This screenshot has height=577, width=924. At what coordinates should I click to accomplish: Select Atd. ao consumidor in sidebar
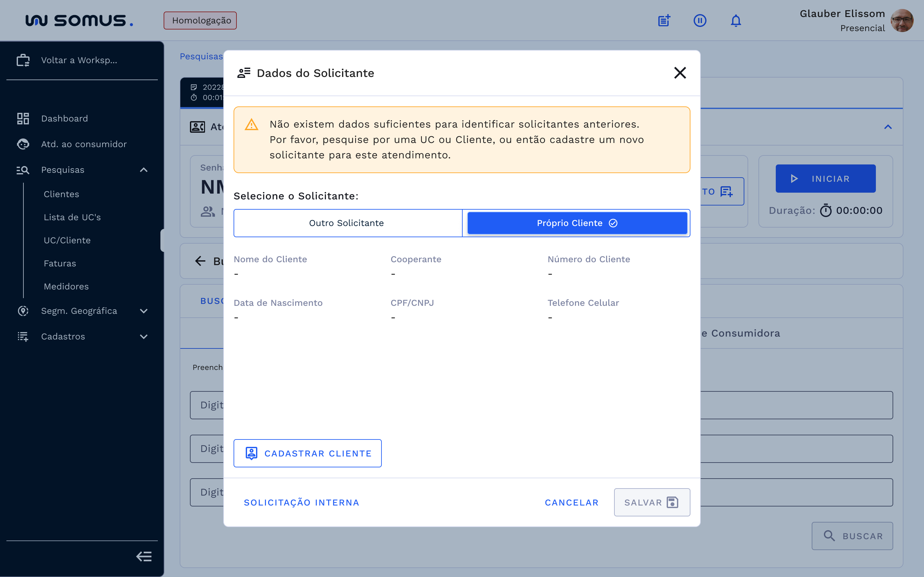[84, 144]
